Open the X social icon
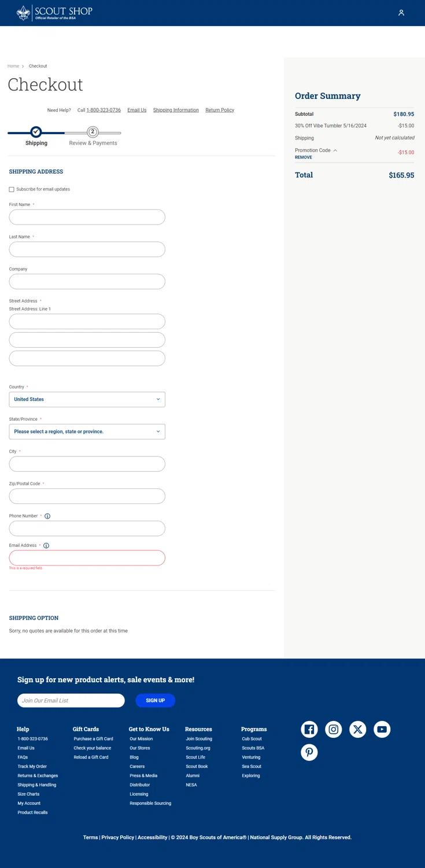Viewport: 425px width, 868px height. pyautogui.click(x=358, y=729)
